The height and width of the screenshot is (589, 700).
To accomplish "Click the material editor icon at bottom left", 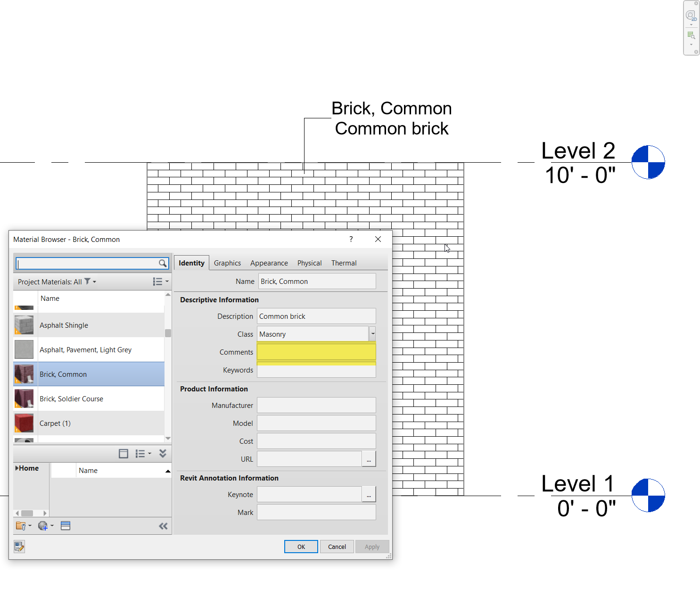I will pyautogui.click(x=19, y=547).
